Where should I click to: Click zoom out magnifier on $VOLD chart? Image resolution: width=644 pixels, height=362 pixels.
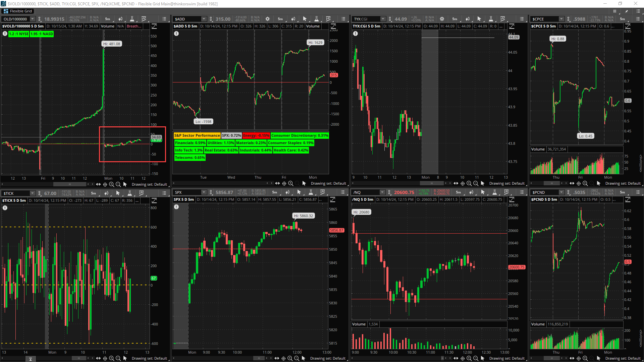click(x=118, y=184)
